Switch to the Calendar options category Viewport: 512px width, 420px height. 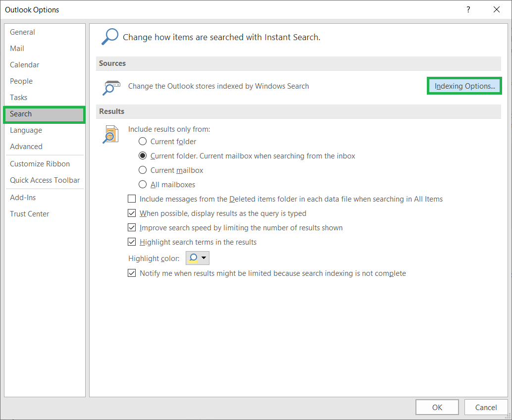[44, 65]
